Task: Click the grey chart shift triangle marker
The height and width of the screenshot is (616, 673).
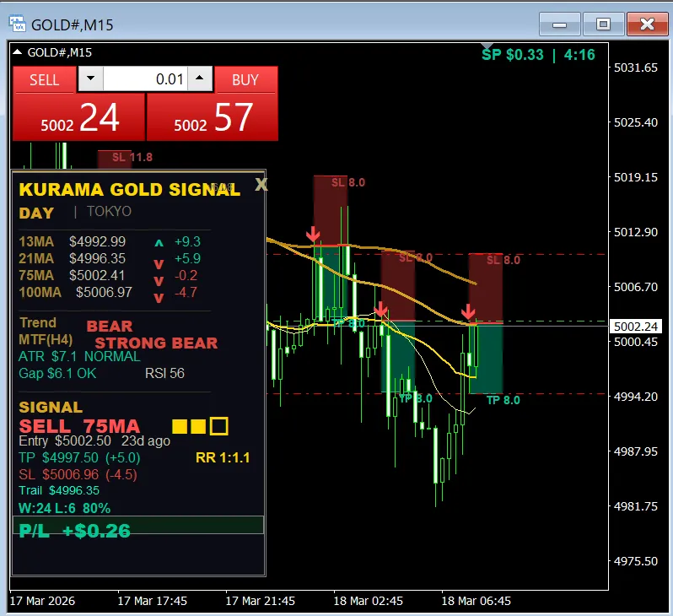Action: click(x=487, y=46)
